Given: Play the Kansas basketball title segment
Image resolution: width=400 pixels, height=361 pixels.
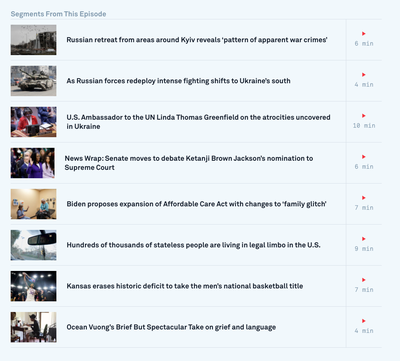Looking at the screenshot, I should click(x=364, y=280).
